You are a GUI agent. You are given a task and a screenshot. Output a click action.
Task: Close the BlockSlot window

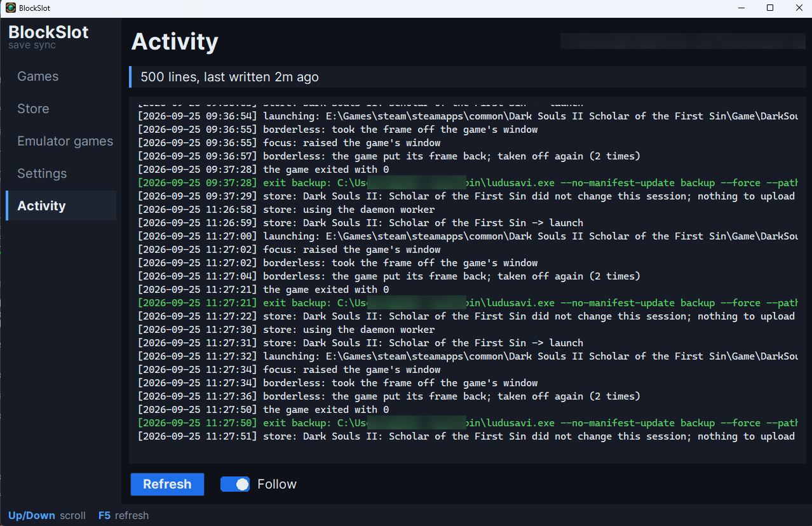tap(799, 8)
